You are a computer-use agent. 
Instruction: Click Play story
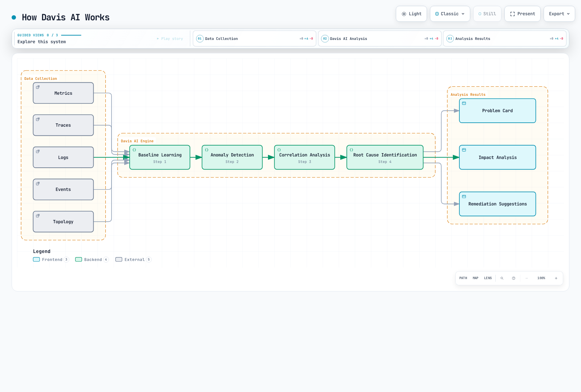(x=170, y=38)
